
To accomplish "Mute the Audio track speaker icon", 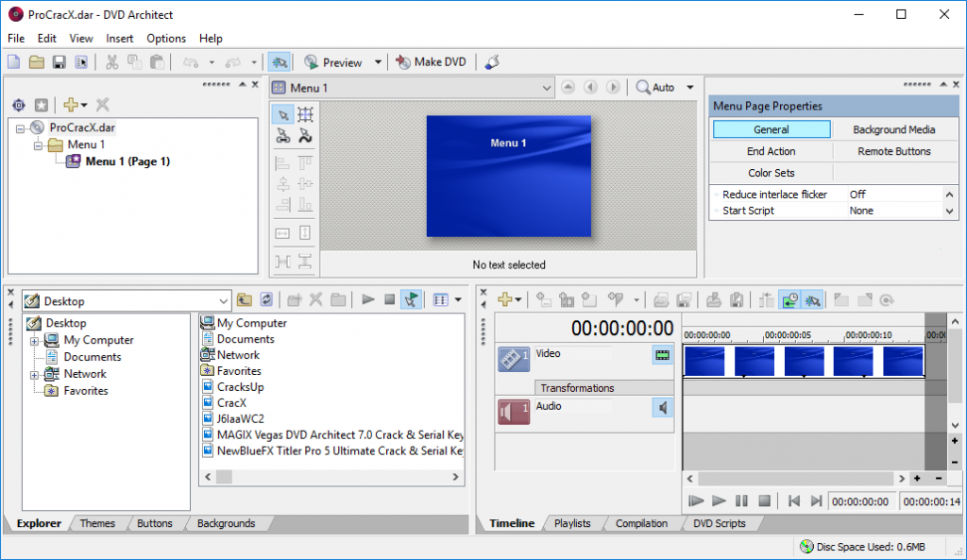I will [662, 408].
